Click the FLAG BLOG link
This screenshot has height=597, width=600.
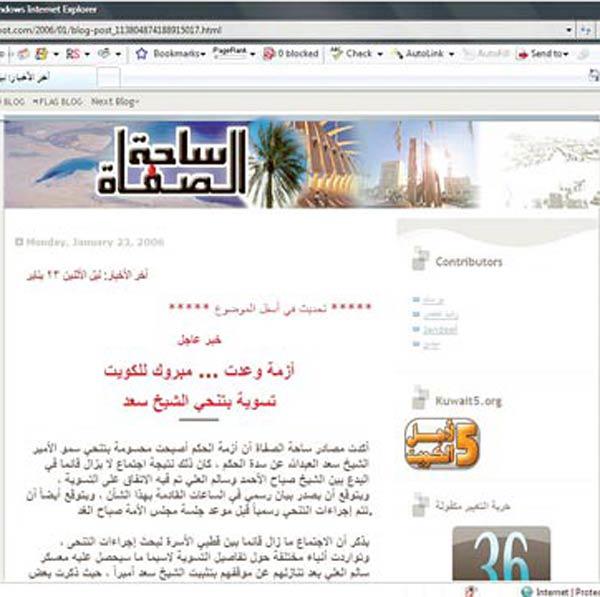pyautogui.click(x=56, y=102)
